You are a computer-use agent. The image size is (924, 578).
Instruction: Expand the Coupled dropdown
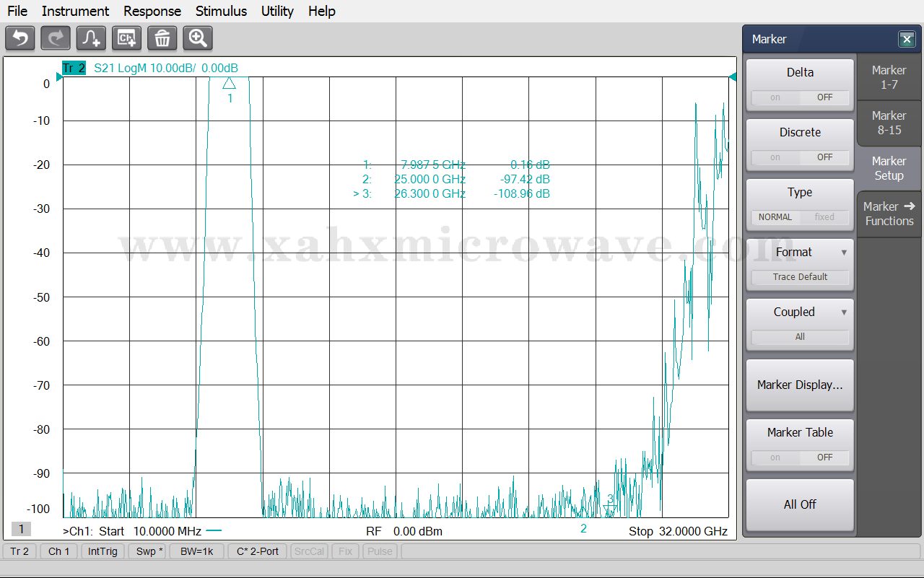(800, 312)
